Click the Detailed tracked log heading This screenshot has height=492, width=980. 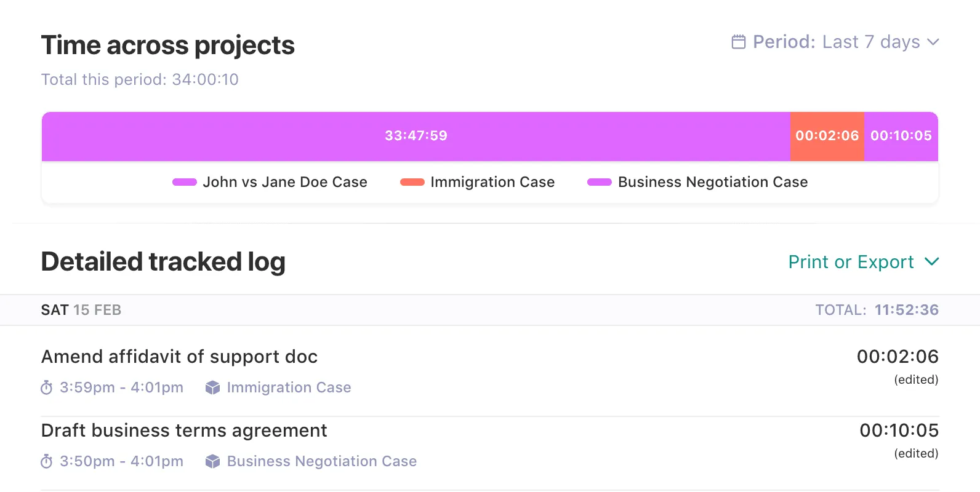[x=163, y=262]
